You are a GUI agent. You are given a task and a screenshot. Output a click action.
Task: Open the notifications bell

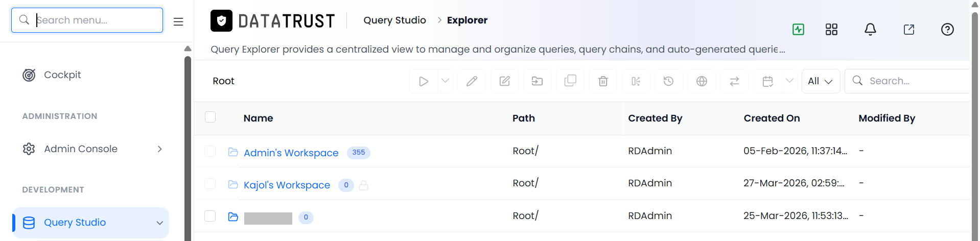click(870, 29)
